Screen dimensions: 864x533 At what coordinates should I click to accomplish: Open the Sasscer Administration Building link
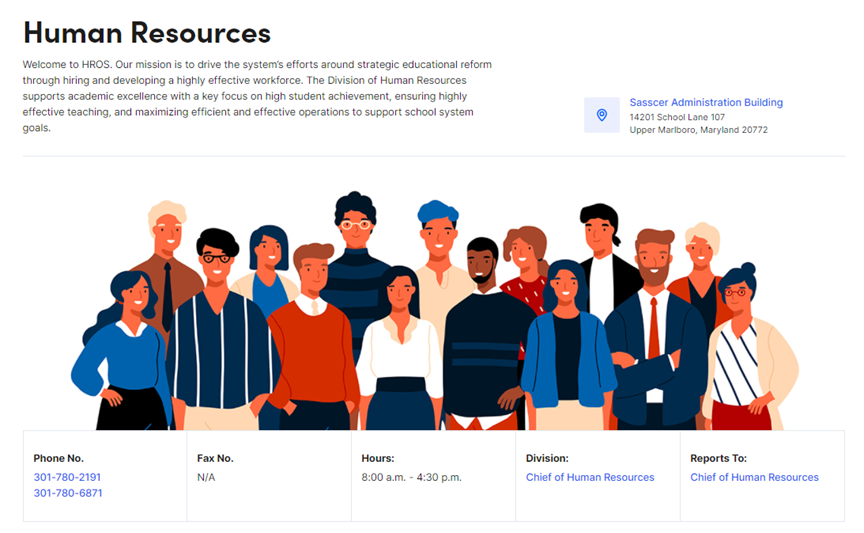(x=705, y=102)
